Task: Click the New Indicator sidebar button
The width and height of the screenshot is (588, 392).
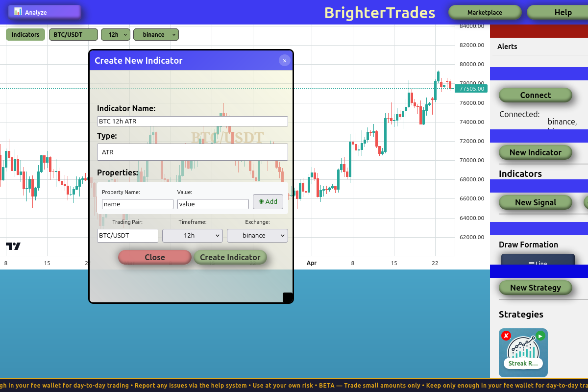Action: click(x=536, y=152)
